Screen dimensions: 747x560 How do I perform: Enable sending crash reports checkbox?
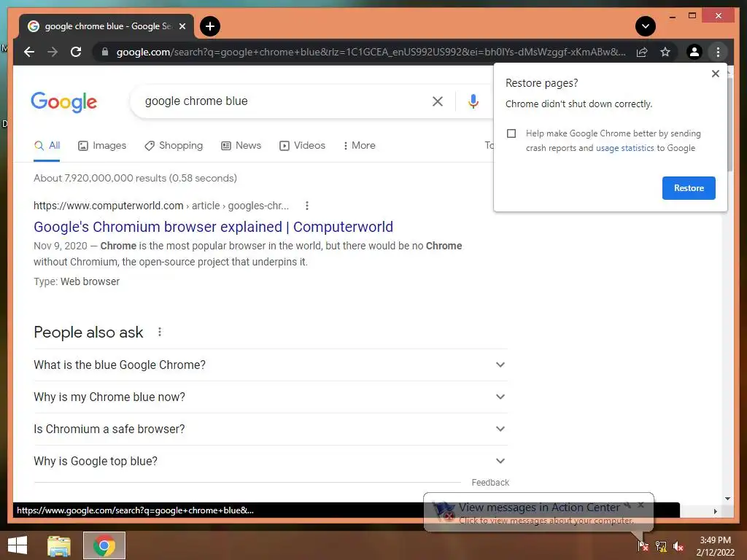pyautogui.click(x=511, y=133)
